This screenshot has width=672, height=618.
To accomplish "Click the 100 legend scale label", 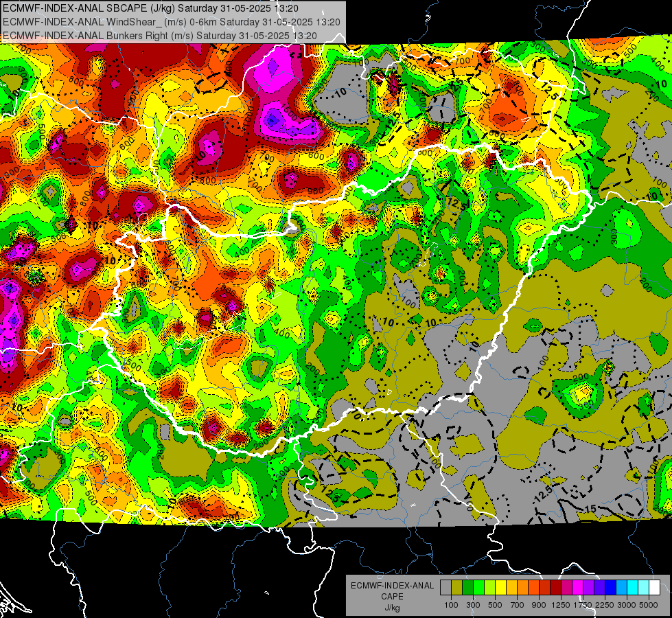I will 451,605.
